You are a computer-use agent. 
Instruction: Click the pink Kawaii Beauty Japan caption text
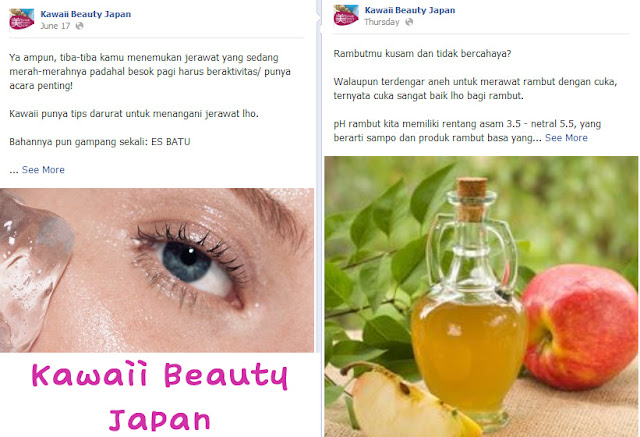click(x=160, y=396)
